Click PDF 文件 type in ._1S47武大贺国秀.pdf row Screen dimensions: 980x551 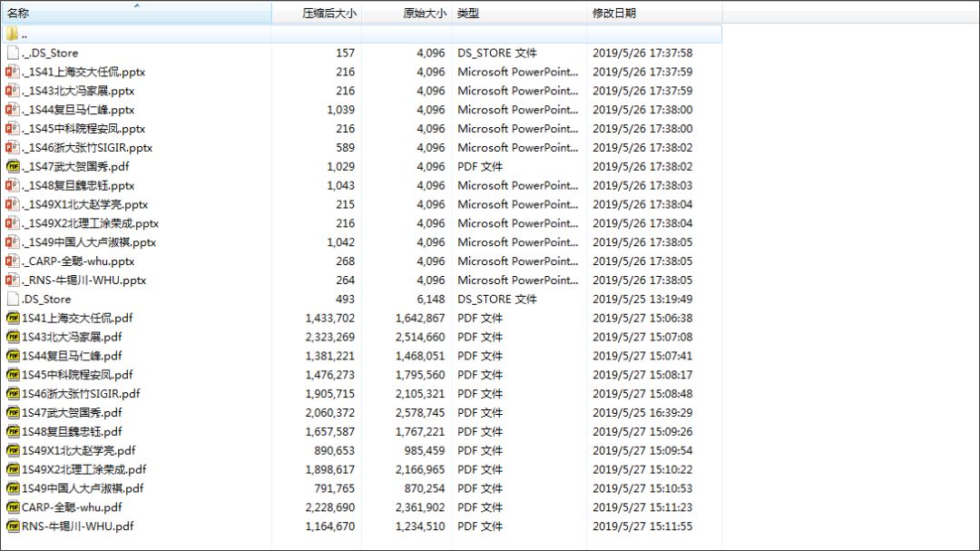(x=480, y=166)
